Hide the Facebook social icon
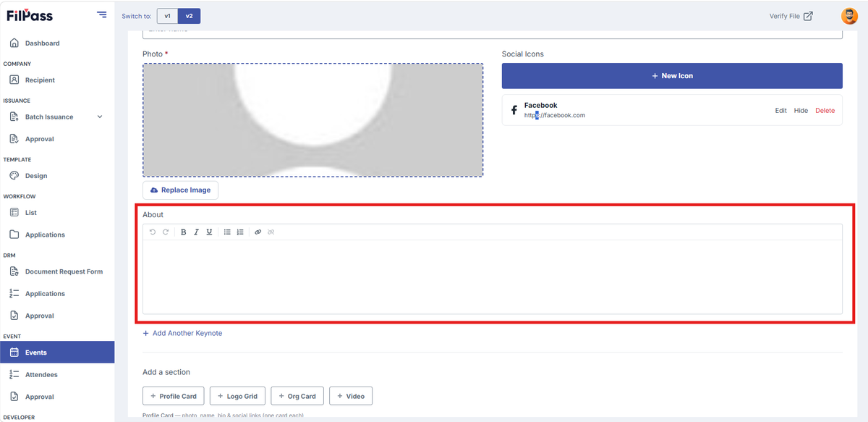 (801, 111)
